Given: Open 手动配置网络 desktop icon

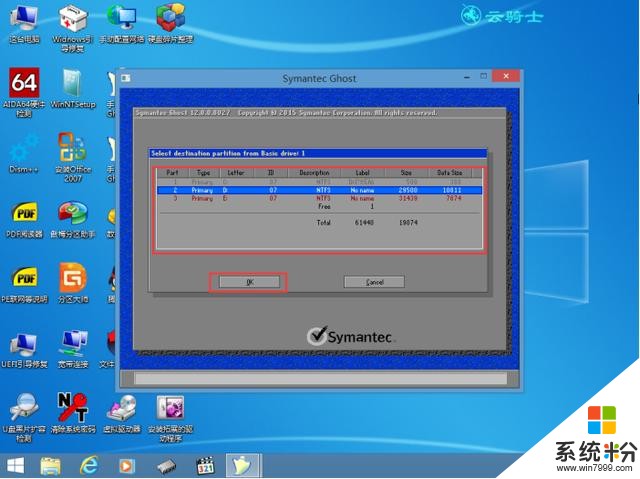Looking at the screenshot, I should point(122,24).
